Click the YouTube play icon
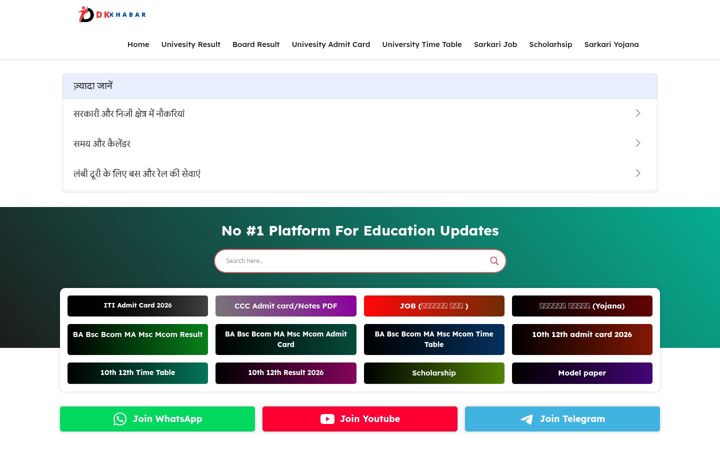Screen dimensions: 720x450 327,419
